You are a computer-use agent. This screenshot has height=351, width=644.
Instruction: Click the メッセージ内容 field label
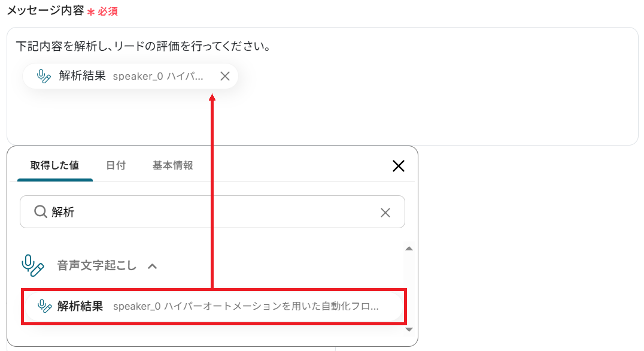pos(45,10)
